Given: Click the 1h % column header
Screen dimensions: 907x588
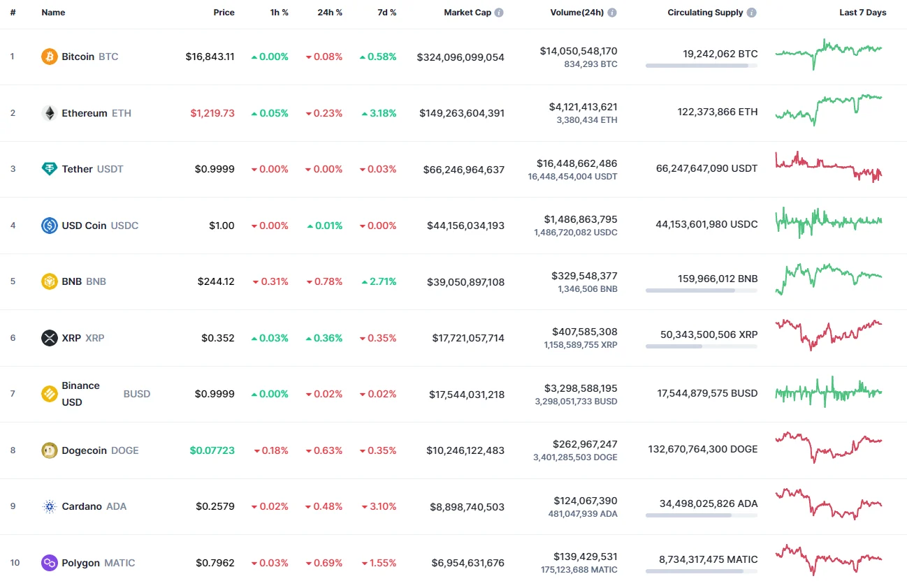Looking at the screenshot, I should click(279, 12).
